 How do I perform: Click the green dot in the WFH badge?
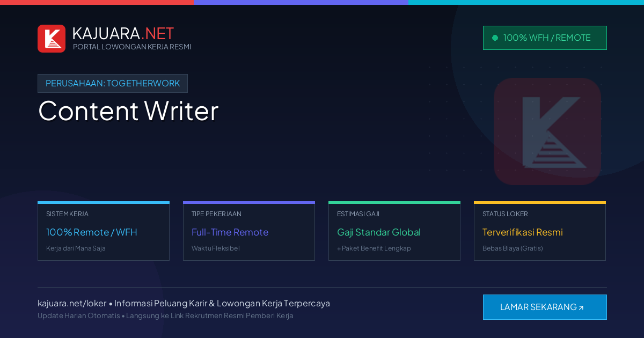coord(495,38)
